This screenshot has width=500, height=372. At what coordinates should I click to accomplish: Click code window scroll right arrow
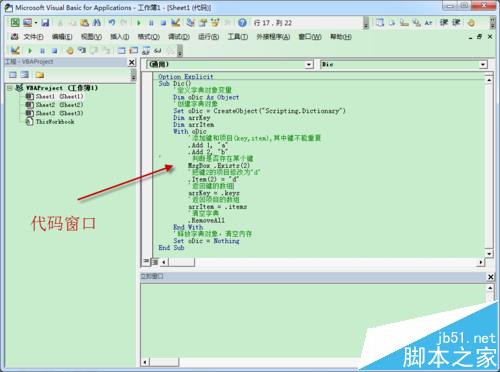tap(481, 262)
